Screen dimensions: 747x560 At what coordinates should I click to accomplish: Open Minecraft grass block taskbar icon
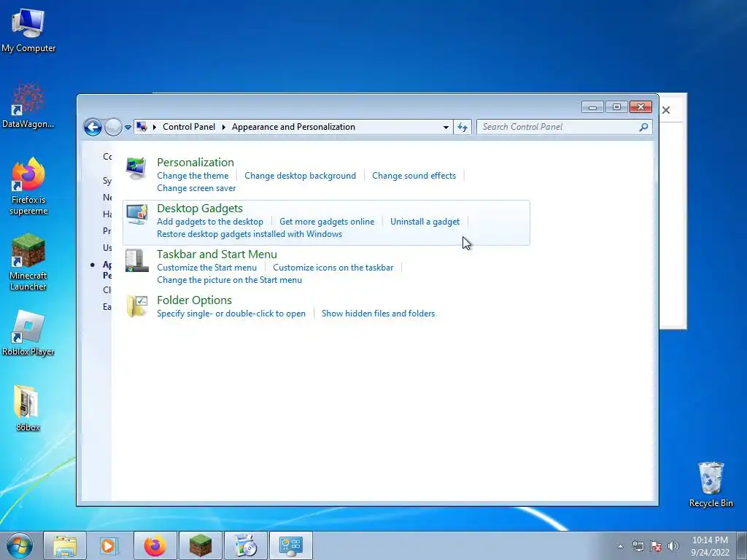coord(200,545)
